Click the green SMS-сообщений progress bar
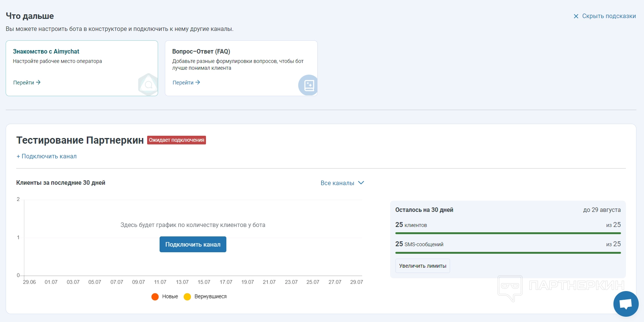Viewport: 644px width, 322px height. point(508,253)
